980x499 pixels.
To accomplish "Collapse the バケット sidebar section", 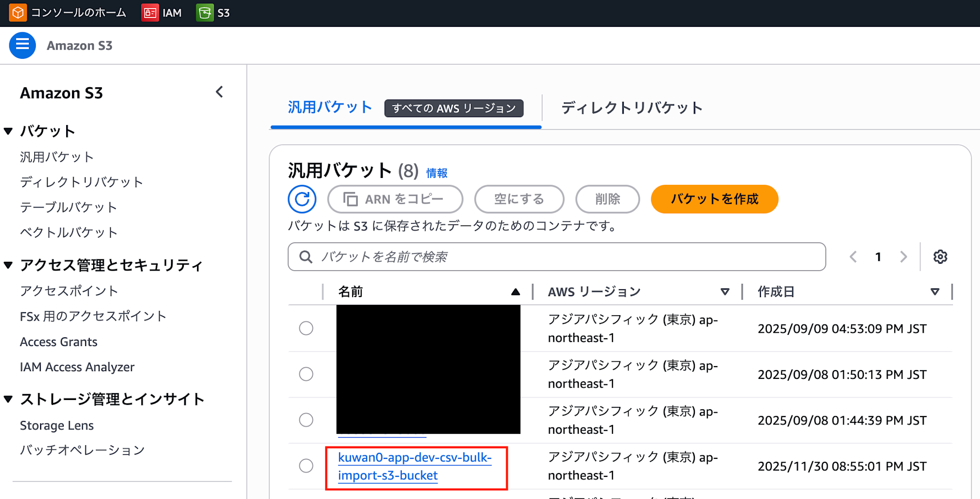I will 8,131.
